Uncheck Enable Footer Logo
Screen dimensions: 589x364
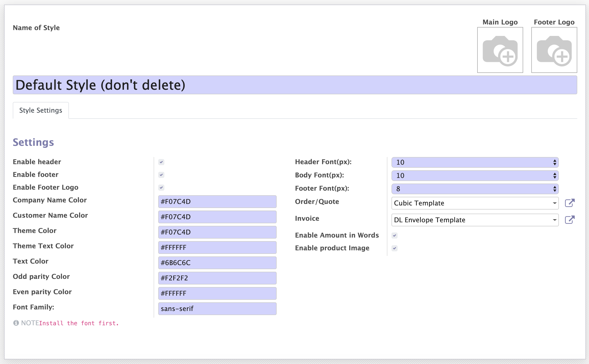point(161,188)
